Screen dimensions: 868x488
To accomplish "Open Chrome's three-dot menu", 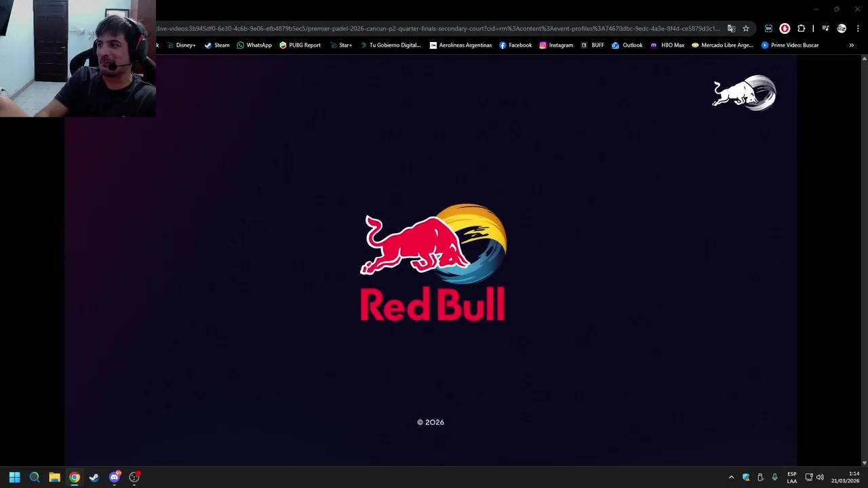I will [x=858, y=28].
